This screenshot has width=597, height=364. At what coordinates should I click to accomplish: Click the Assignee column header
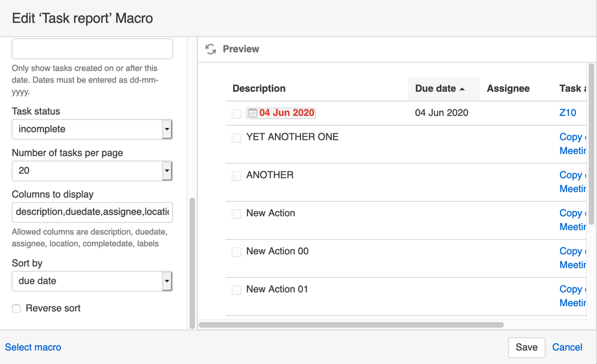[508, 88]
